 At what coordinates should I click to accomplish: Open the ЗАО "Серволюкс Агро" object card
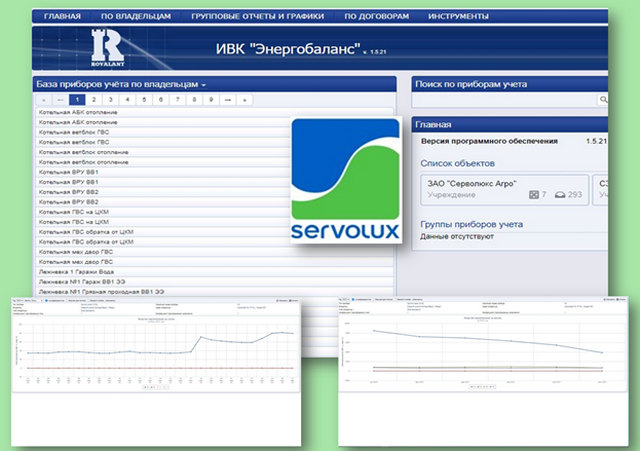point(504,190)
